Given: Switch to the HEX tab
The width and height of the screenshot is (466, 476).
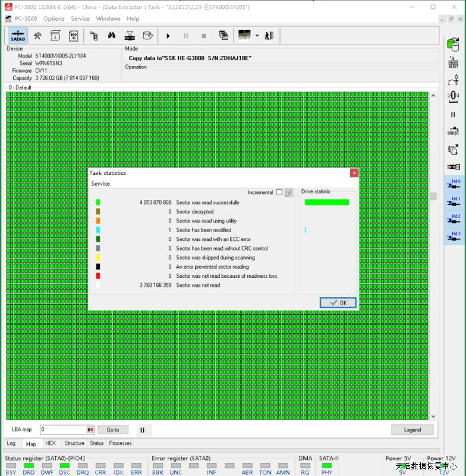Looking at the screenshot, I should 51,443.
